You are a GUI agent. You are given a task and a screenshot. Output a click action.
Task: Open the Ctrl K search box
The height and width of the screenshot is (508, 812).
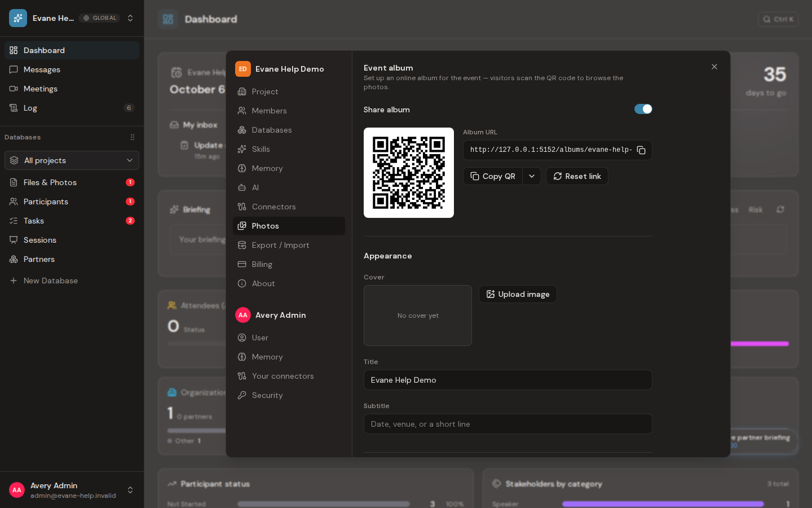tap(778, 19)
